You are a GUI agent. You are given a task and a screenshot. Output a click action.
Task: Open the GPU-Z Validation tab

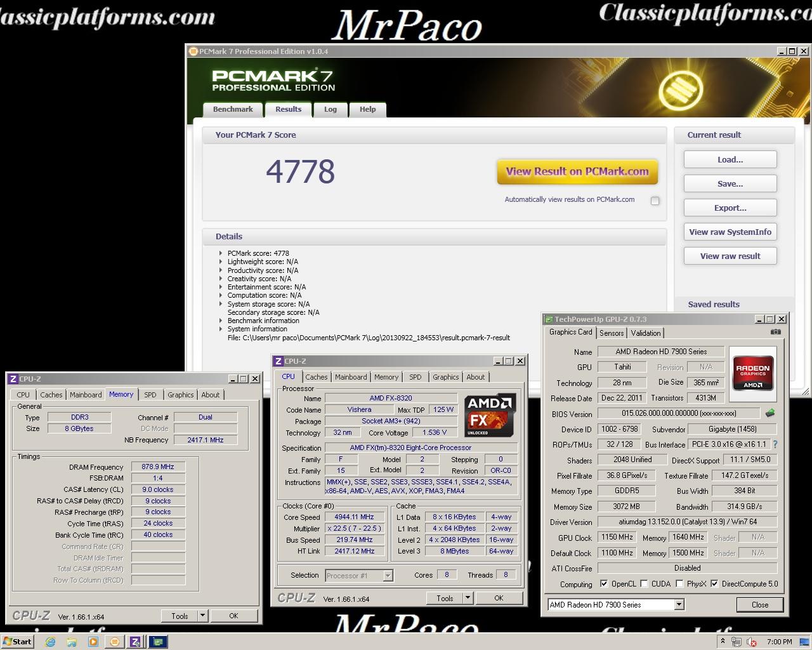pos(646,333)
